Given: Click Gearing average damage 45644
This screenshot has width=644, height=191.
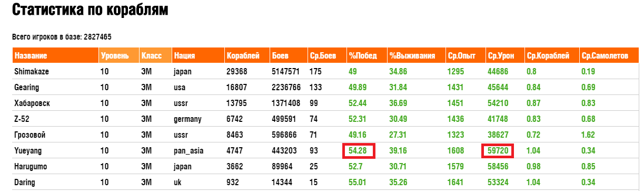Looking at the screenshot, I should coord(498,87).
